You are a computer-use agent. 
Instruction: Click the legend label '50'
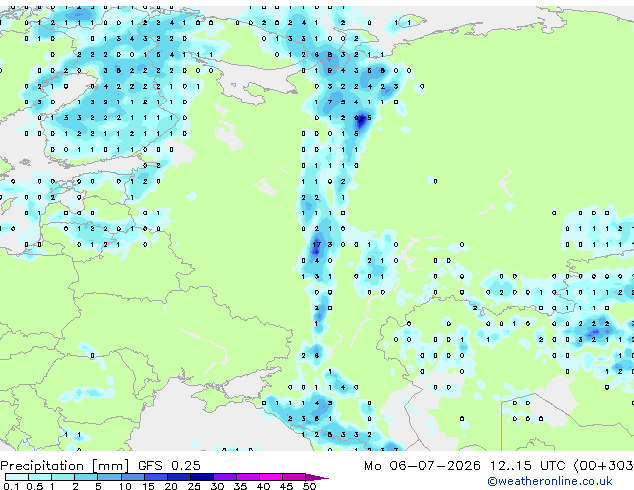click(x=309, y=486)
